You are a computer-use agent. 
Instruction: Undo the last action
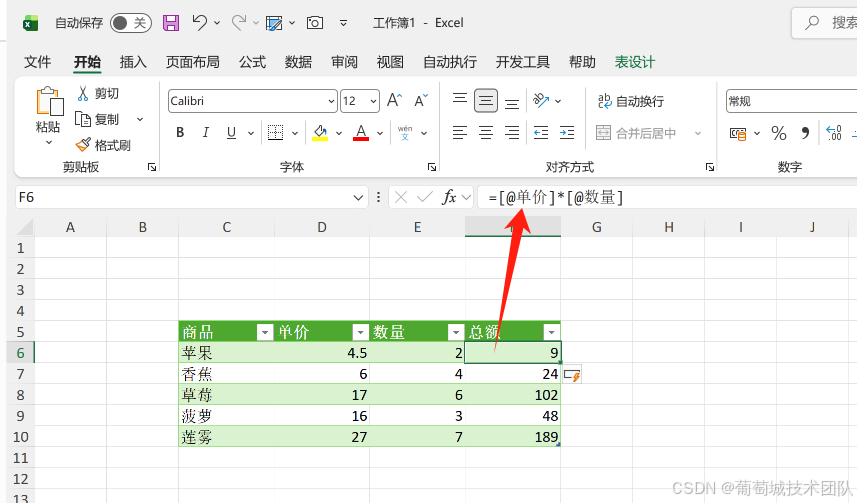click(x=199, y=23)
